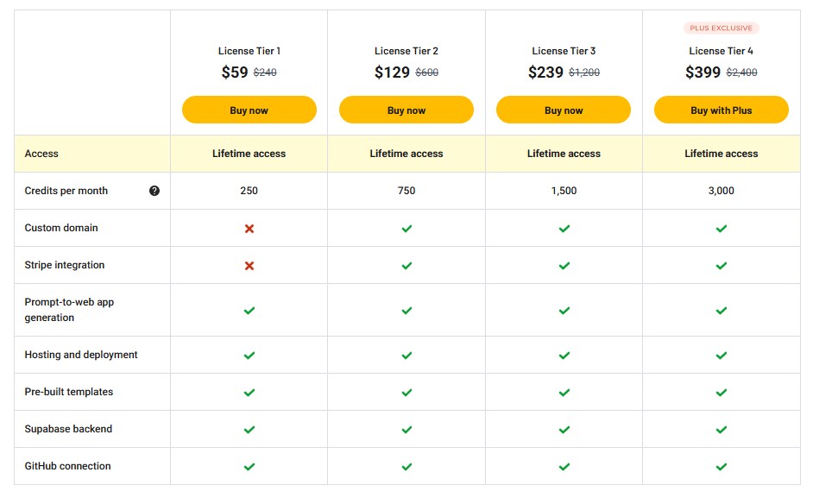Viewport: 813px width, 504px height.
Task: Click Buy now under License Tier 2
Action: click(x=406, y=110)
